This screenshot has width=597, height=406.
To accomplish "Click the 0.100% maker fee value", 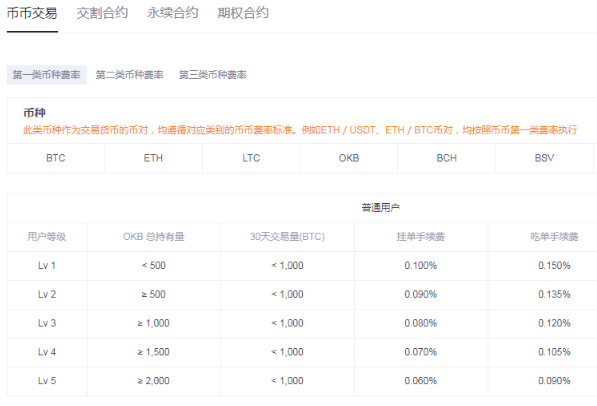I will pos(421,265).
